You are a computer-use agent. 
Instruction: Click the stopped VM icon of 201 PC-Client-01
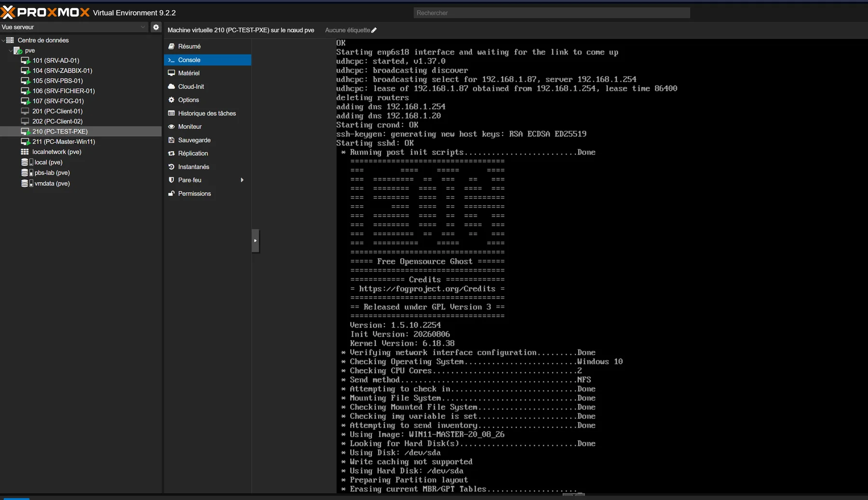click(x=25, y=111)
